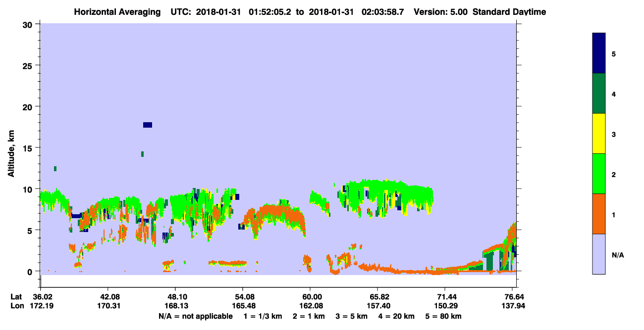The width and height of the screenshot is (644, 330).
Task: Click longitude value 157.40
Action: pyautogui.click(x=377, y=306)
